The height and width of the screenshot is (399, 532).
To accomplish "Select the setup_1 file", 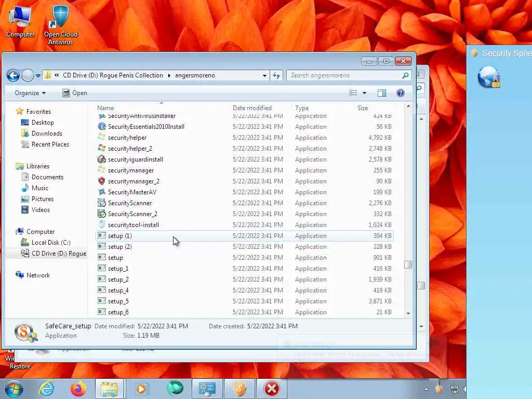I will (245, 269).
